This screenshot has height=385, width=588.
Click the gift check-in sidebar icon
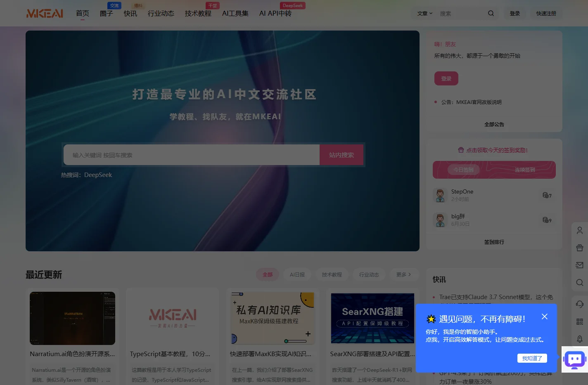580,248
